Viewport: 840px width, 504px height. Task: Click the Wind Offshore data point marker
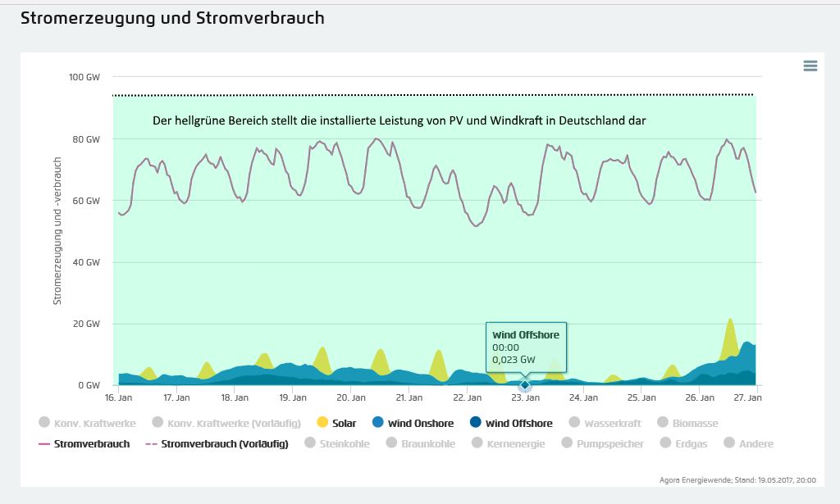pyautogui.click(x=525, y=385)
